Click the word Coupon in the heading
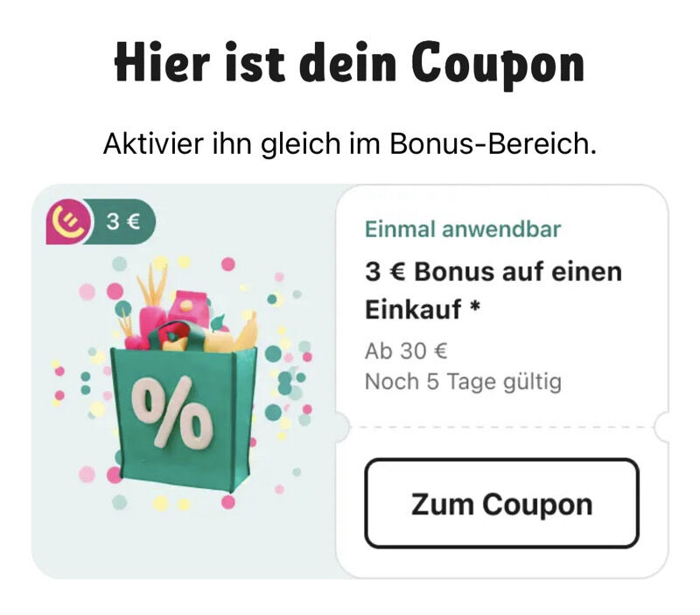Viewport: 700px width, 615px height. click(498, 65)
